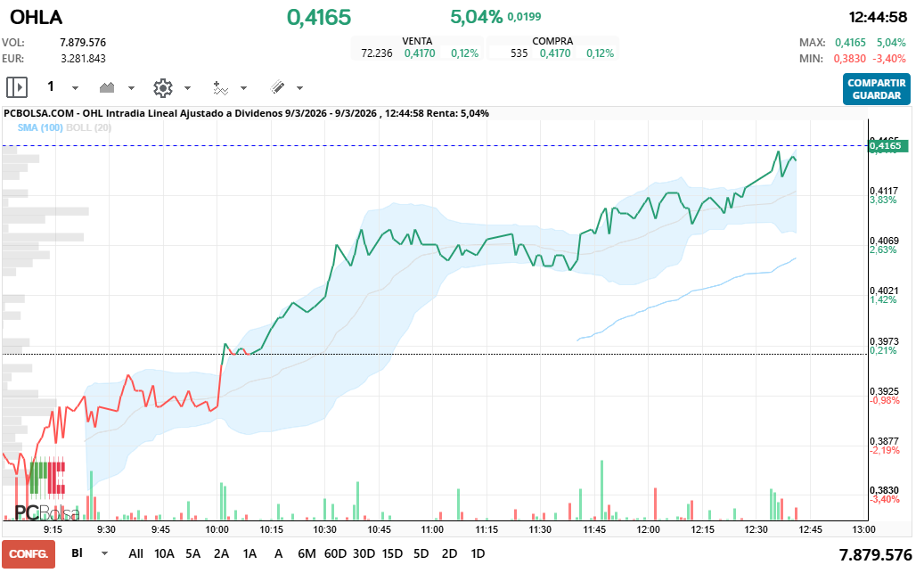924x573 pixels.
Task: Switch to the 1D timeframe tab
Action: click(x=477, y=553)
